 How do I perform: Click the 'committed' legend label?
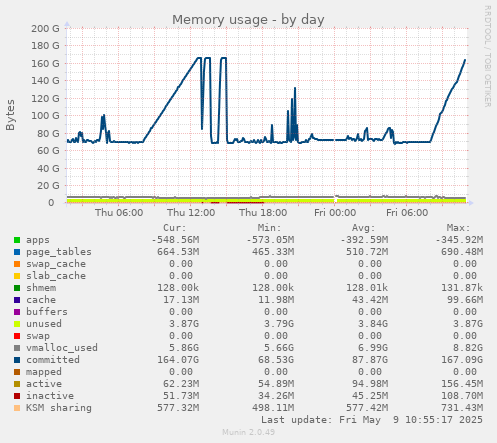tap(53, 360)
